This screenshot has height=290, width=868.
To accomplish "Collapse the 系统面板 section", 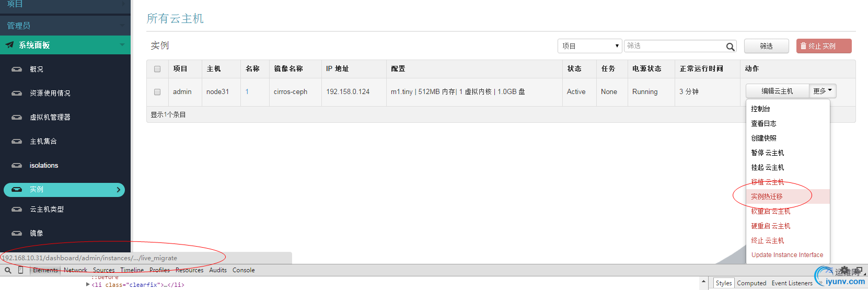I will (65, 45).
